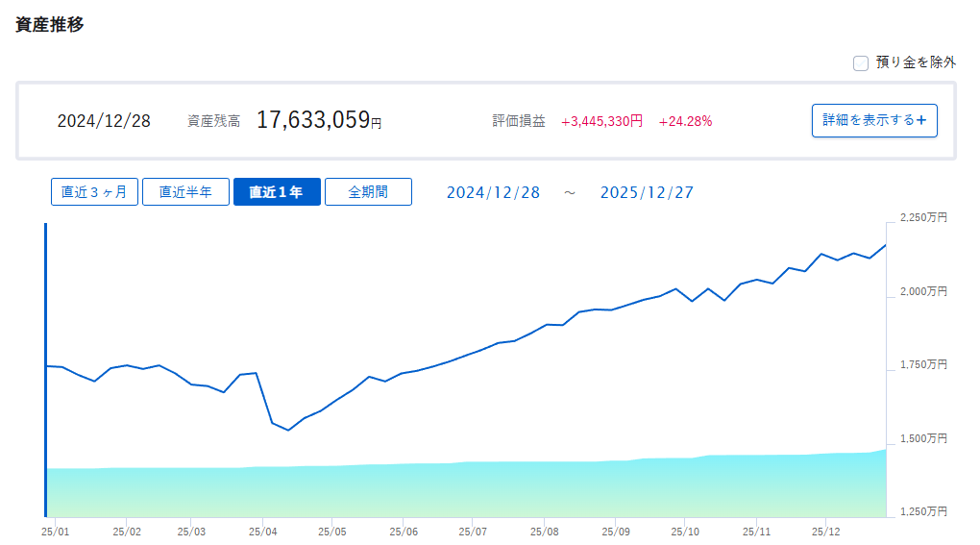Switch to the 直近3ヶ月 period

point(94,191)
